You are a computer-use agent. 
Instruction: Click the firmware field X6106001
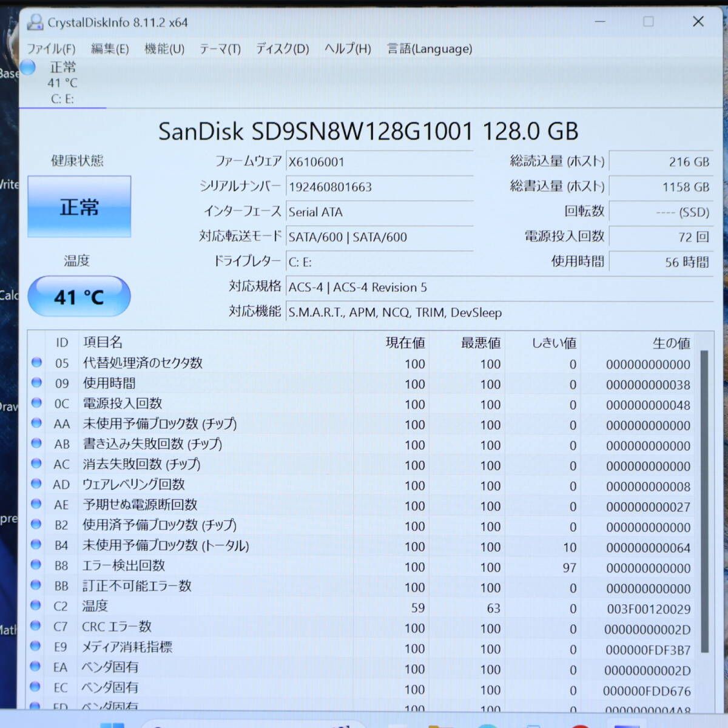click(379, 162)
